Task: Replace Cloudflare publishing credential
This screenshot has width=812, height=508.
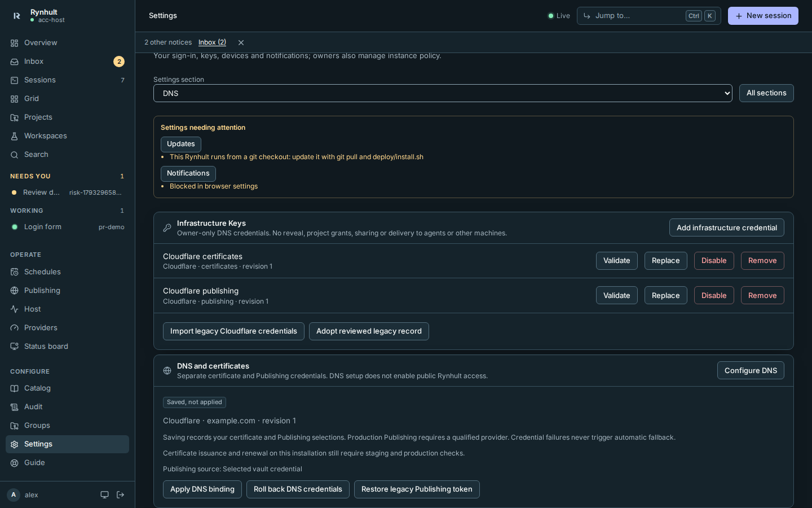Action: 666,295
